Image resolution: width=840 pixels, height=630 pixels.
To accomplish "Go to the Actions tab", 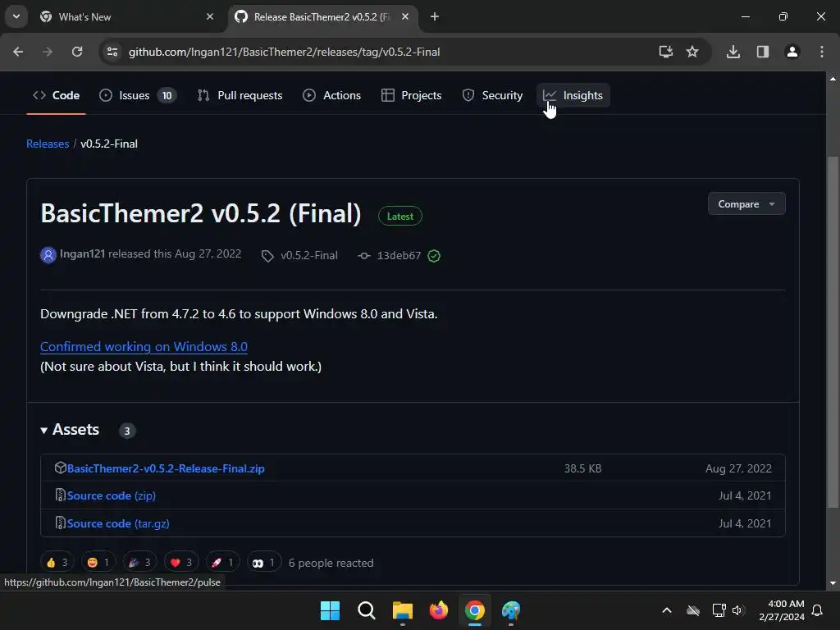I will (x=331, y=95).
